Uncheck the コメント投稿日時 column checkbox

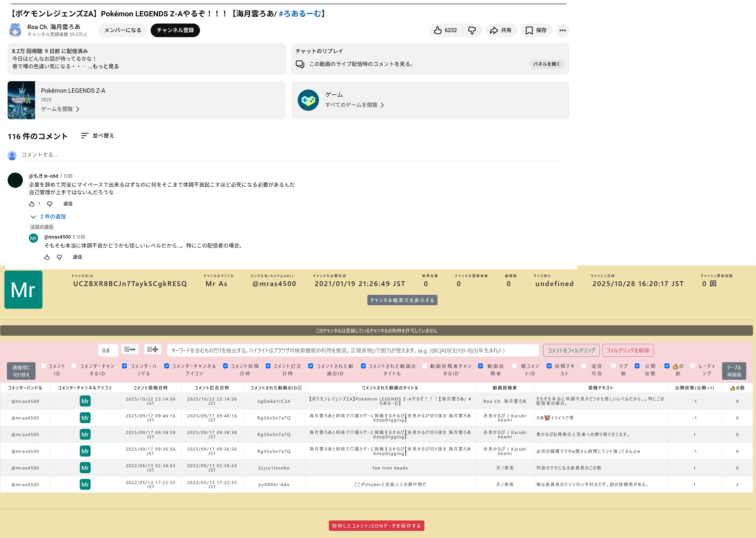pyautogui.click(x=225, y=366)
